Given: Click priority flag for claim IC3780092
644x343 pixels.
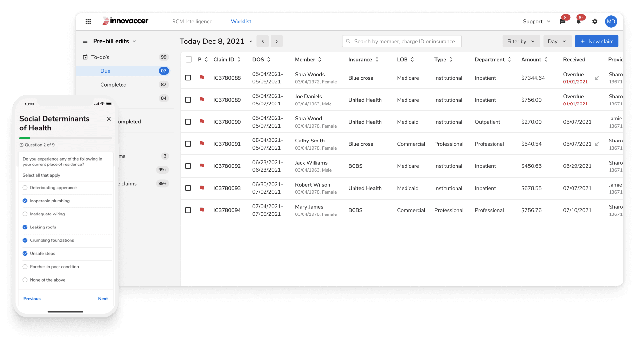Looking at the screenshot, I should click(202, 166).
